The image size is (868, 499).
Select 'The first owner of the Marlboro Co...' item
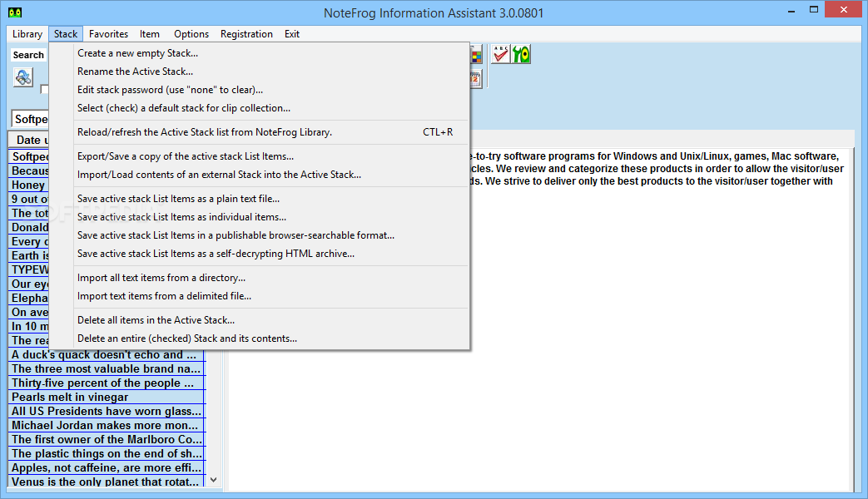click(x=107, y=439)
